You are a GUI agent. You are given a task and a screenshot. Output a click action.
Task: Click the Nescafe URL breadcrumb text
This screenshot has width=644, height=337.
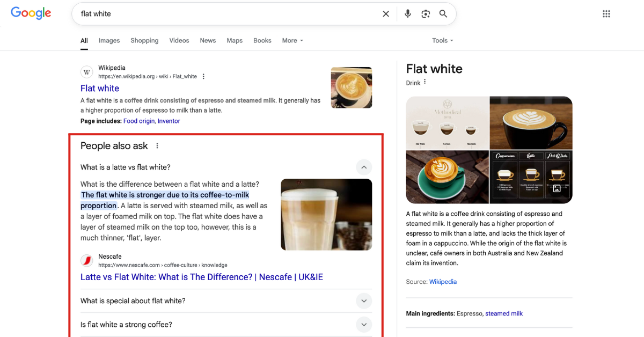[x=163, y=265]
